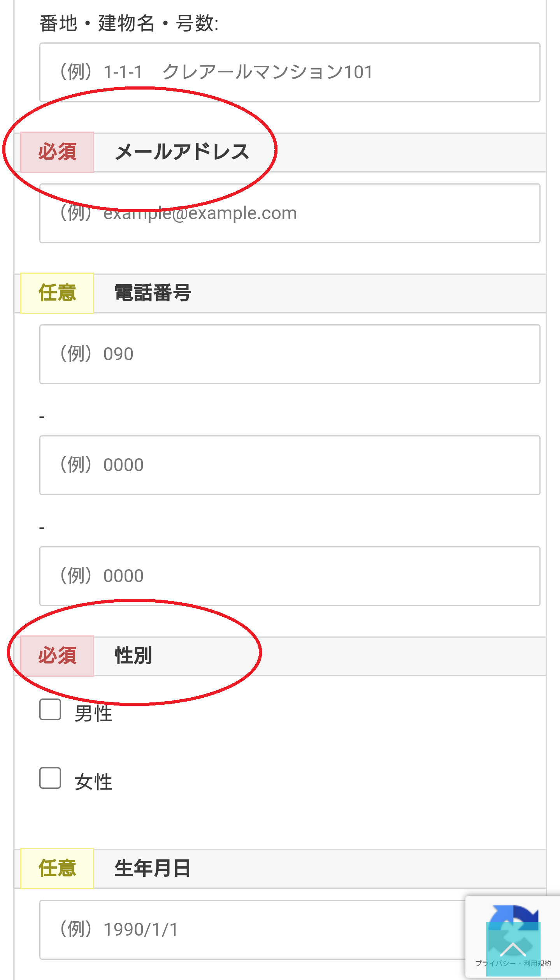
Task: Click the email field showing example@example.com
Action: click(x=290, y=213)
